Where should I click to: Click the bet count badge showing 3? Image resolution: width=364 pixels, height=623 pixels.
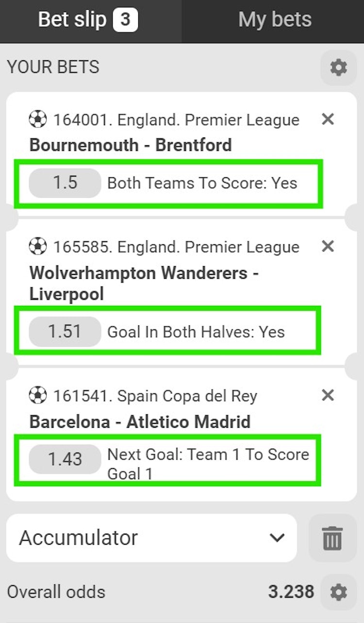click(x=126, y=19)
